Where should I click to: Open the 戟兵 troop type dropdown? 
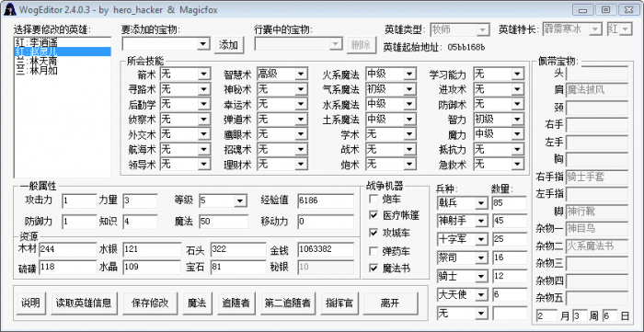click(x=481, y=203)
